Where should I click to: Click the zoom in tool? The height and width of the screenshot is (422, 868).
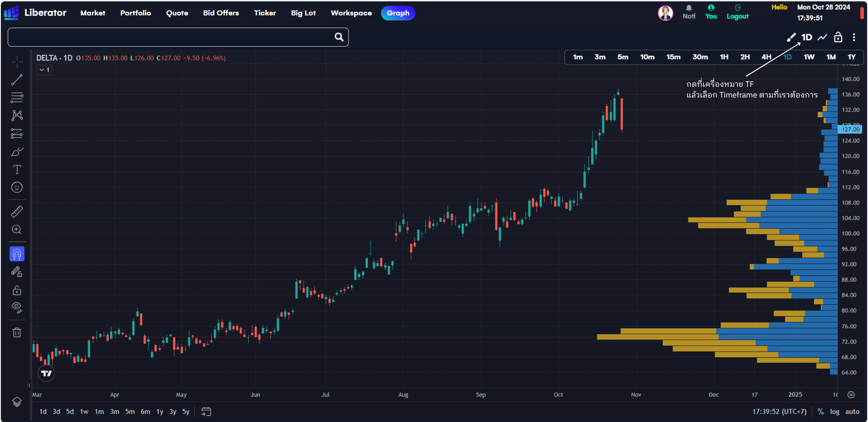click(17, 230)
